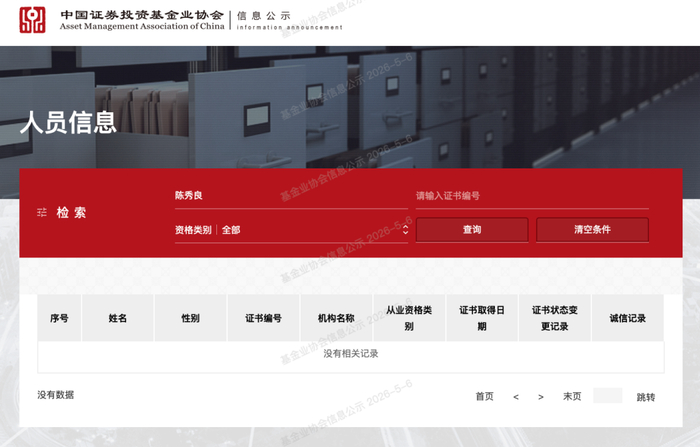The image size is (700, 447).
Task: Click the filter sliders icon beside 检索
Action: pos(42,212)
